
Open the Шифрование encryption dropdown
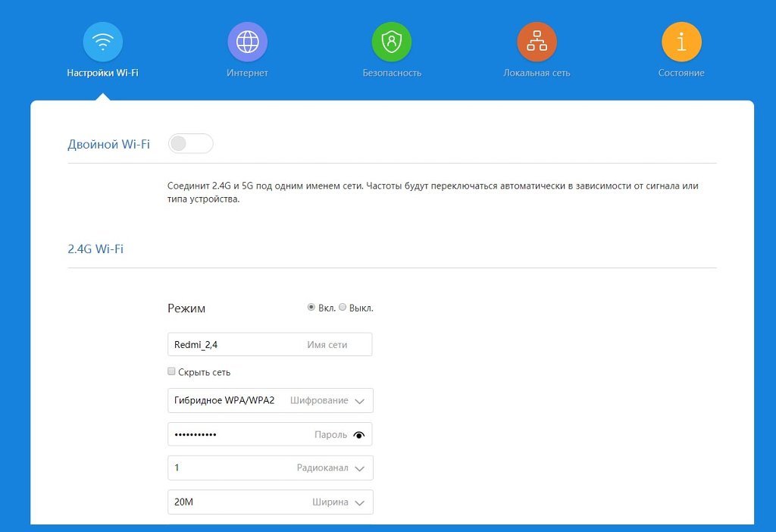[x=271, y=400]
